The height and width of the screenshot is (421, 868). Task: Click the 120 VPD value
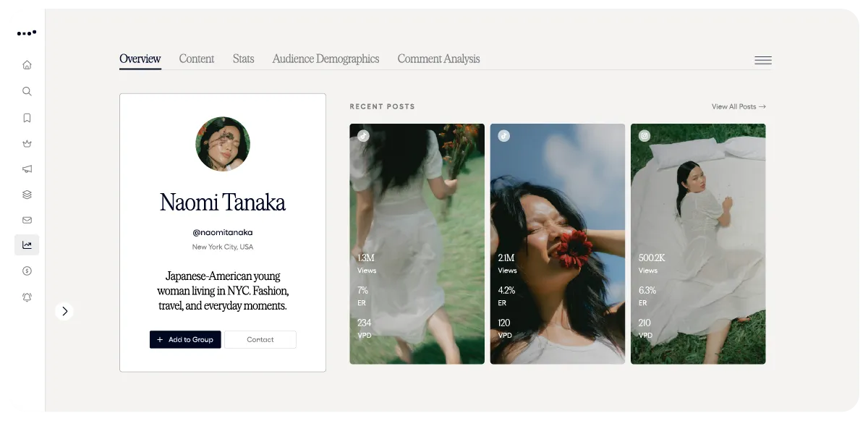[504, 323]
